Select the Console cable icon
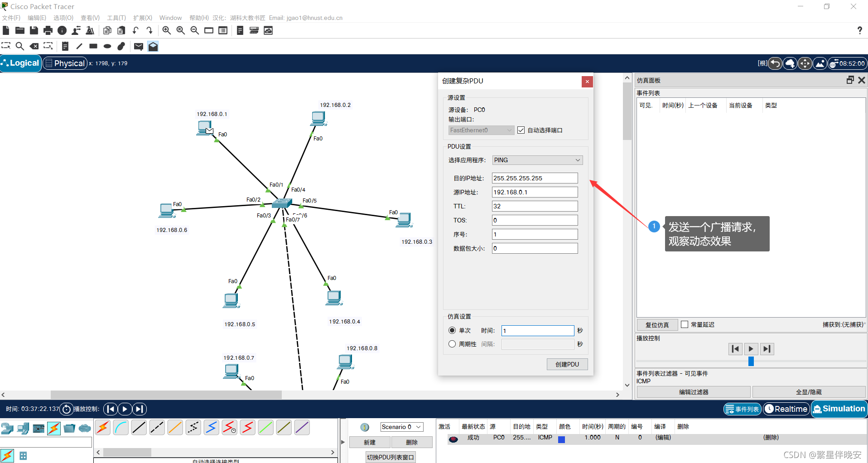The width and height of the screenshot is (868, 463). coord(121,428)
